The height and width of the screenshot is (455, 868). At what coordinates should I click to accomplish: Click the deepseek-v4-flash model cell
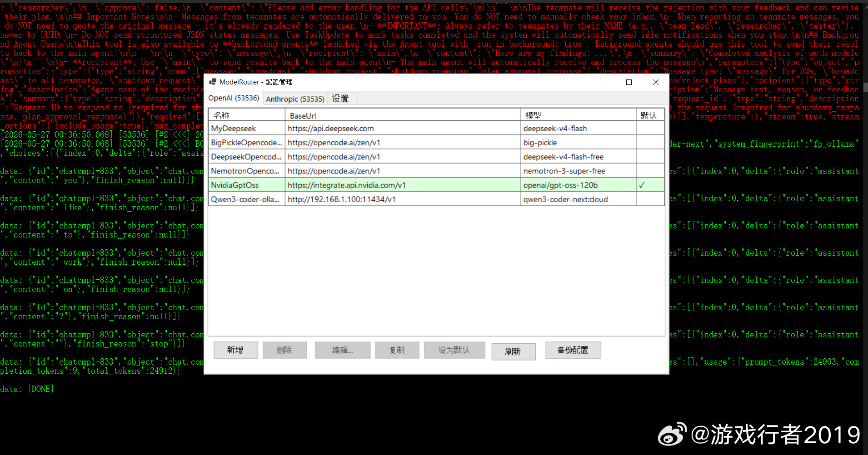579,129
